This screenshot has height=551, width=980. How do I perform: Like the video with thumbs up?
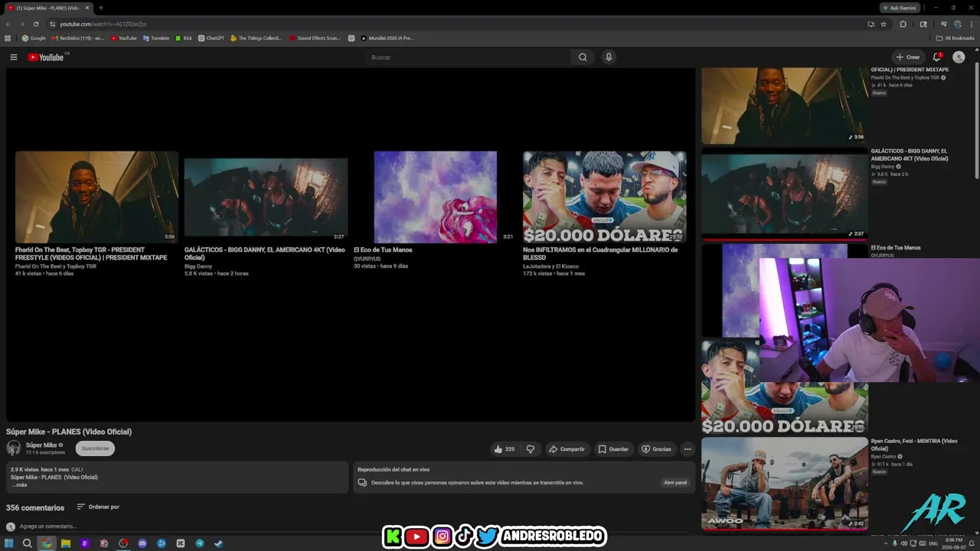pos(505,449)
